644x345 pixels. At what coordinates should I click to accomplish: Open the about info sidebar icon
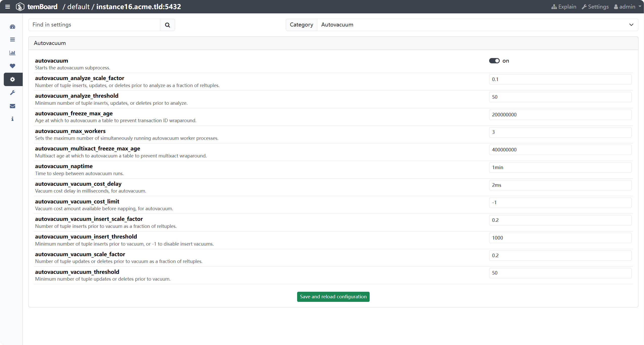click(12, 119)
